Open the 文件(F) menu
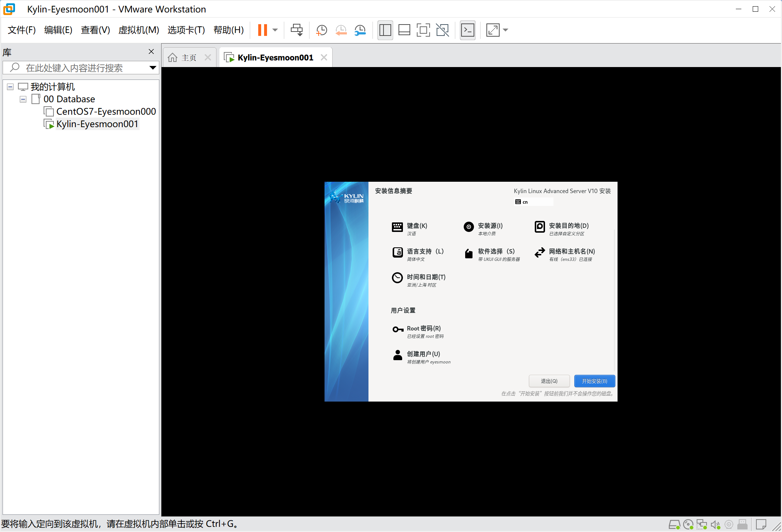Viewport: 782px width, 532px height. (x=22, y=30)
